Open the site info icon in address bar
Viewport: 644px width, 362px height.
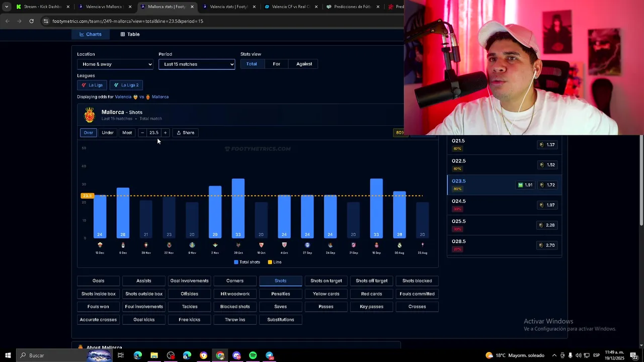coord(46,21)
